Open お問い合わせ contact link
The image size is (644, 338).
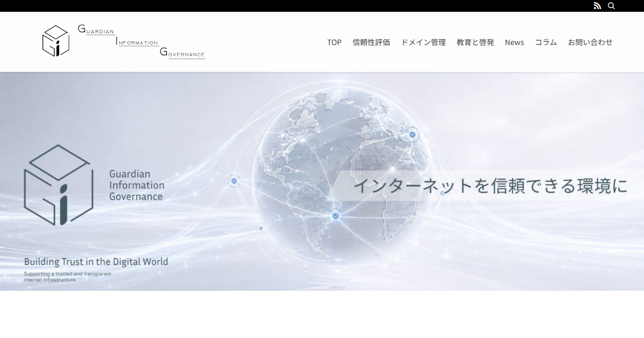pos(590,42)
